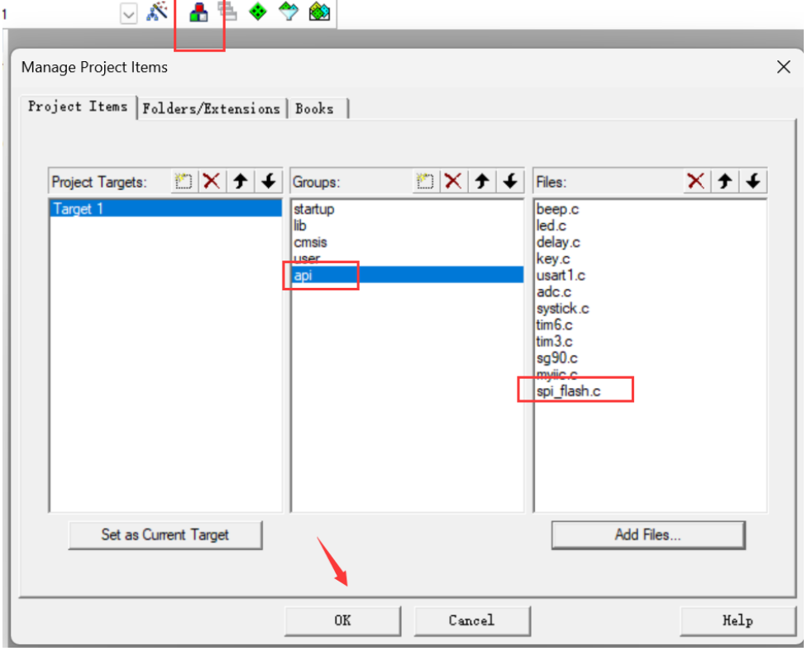This screenshot has height=651, width=812.
Task: Switch to the Project Items tab
Action: [79, 107]
